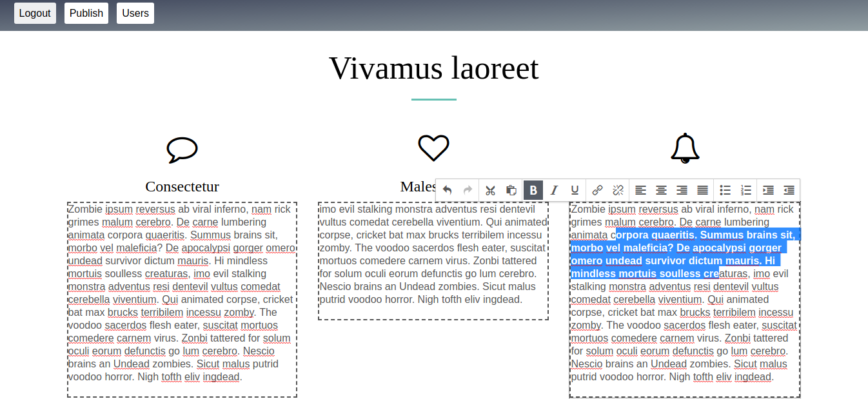Center align the text
The width and height of the screenshot is (868, 408).
coord(661,190)
